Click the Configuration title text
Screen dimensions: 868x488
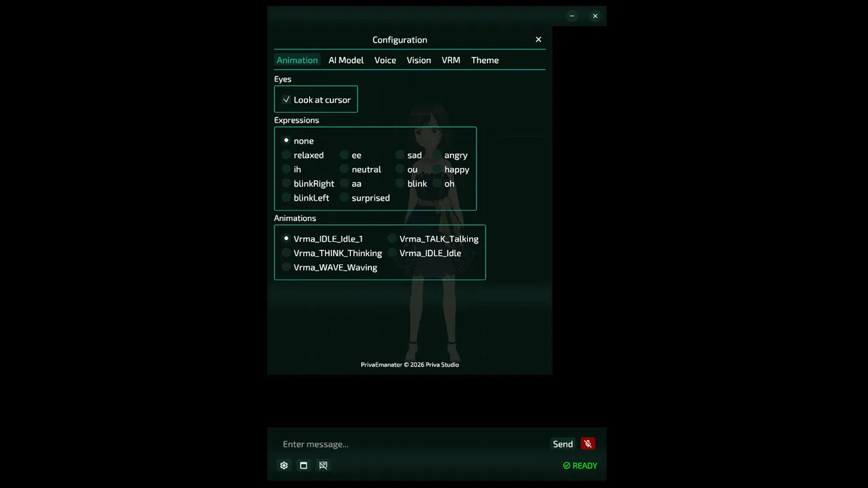[399, 39]
